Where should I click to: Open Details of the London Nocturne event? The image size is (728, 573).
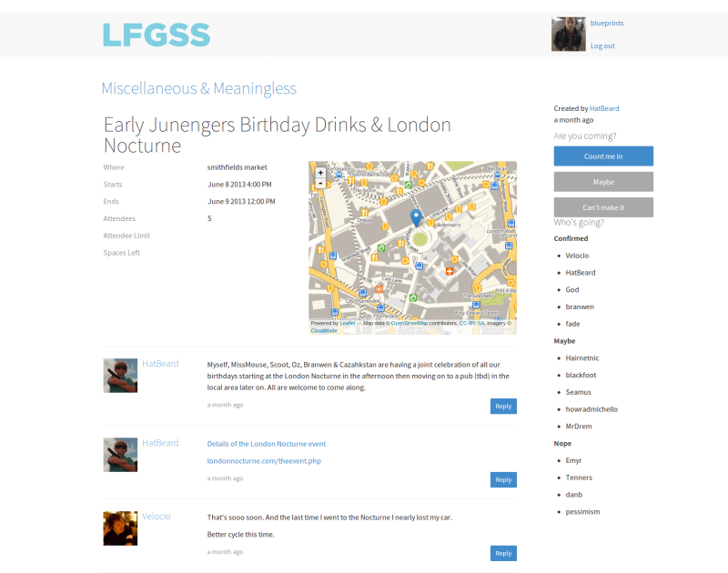[267, 444]
